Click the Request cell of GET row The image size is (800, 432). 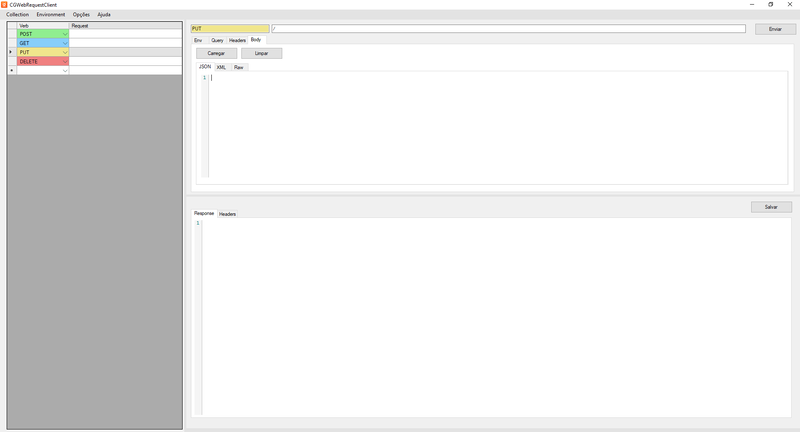pyautogui.click(x=126, y=43)
